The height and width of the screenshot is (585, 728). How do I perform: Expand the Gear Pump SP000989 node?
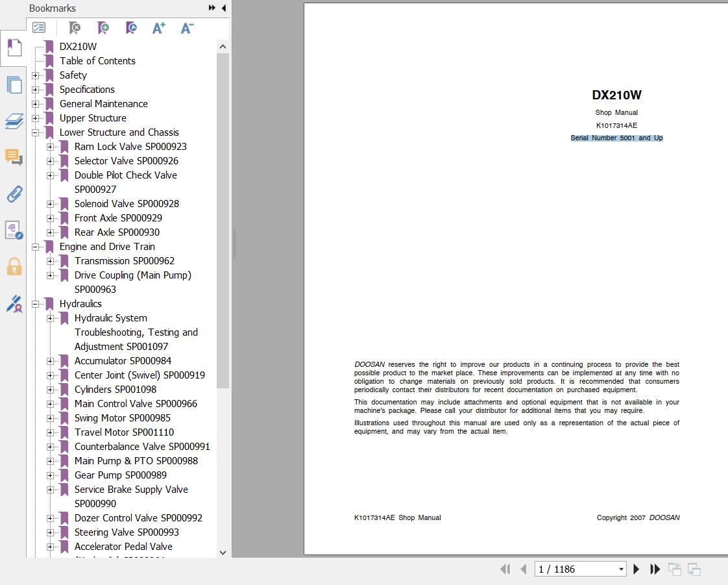tap(50, 475)
